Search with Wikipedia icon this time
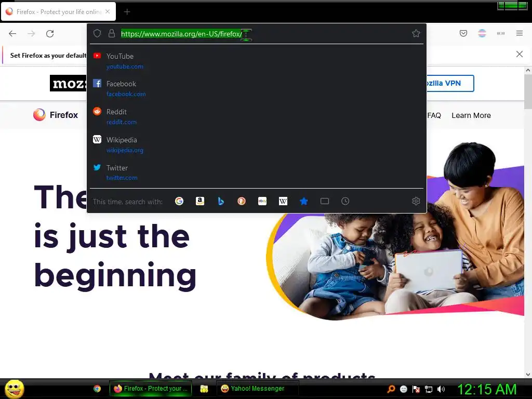Image resolution: width=532 pixels, height=399 pixels. click(x=283, y=201)
